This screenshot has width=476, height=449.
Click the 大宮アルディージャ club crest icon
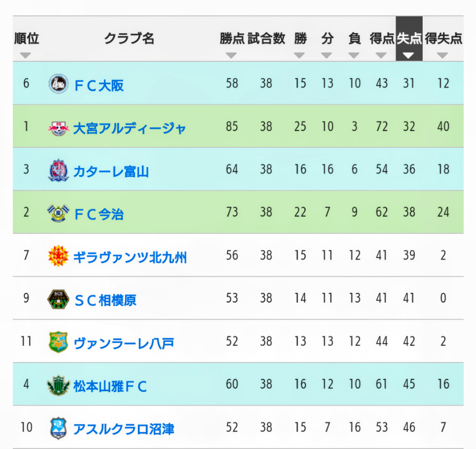pyautogui.click(x=58, y=128)
